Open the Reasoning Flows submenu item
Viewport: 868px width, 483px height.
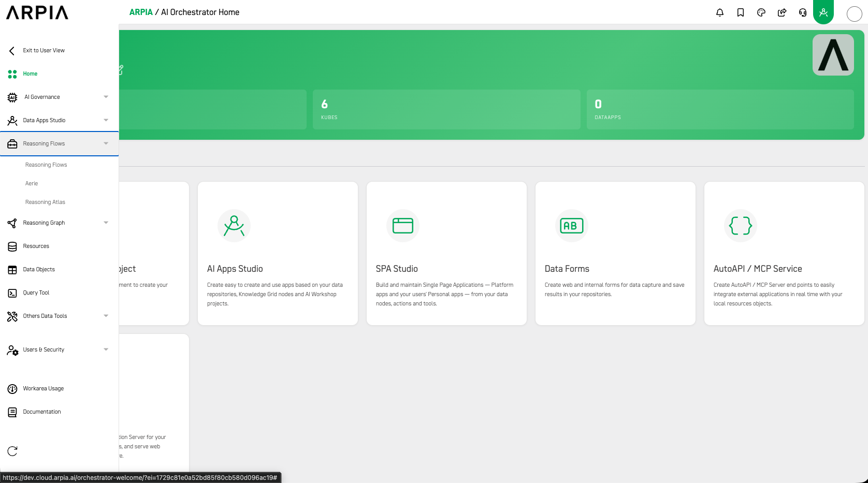click(46, 165)
